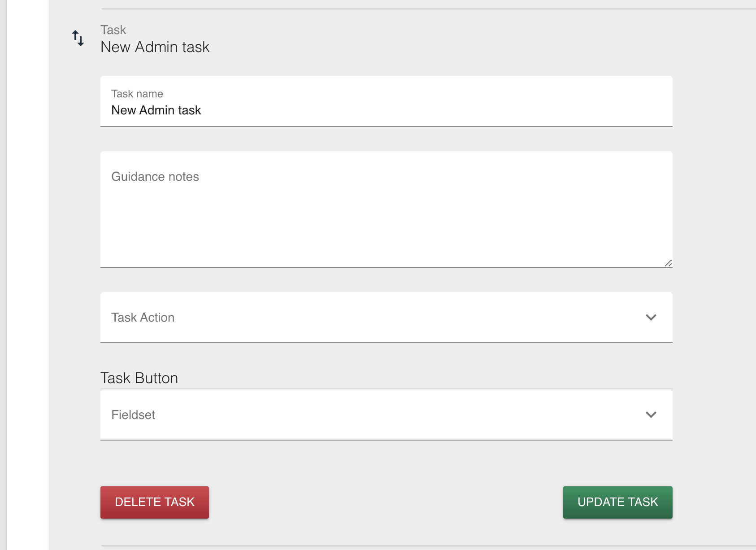
Task: Click the Guidance notes resize handle
Action: (668, 263)
